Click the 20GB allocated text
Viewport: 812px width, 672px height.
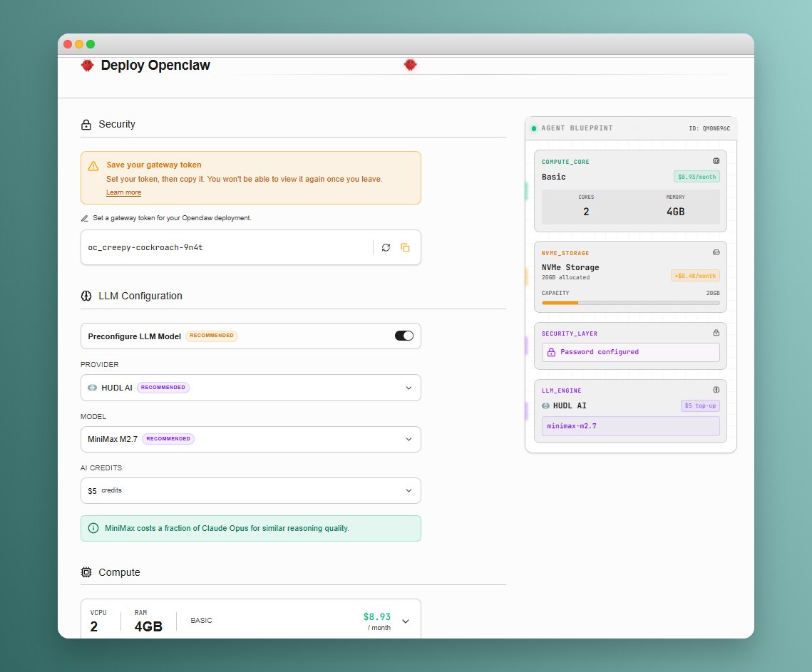565,277
